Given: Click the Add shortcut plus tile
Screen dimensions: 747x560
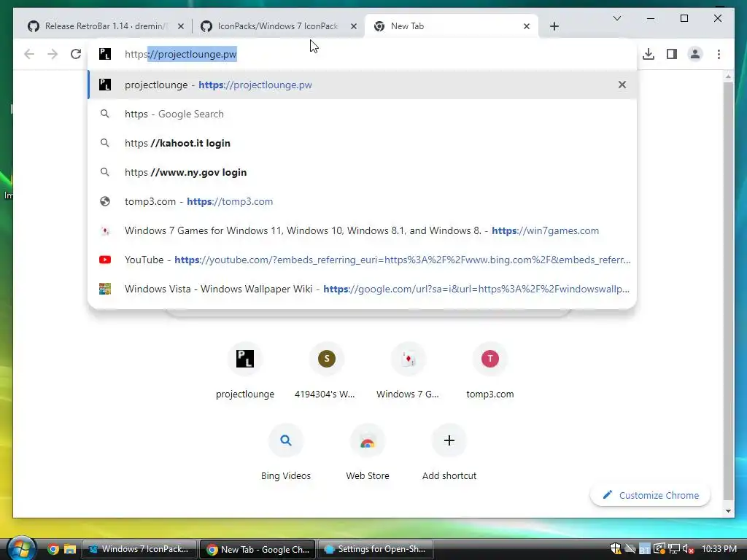Looking at the screenshot, I should coord(449,453).
